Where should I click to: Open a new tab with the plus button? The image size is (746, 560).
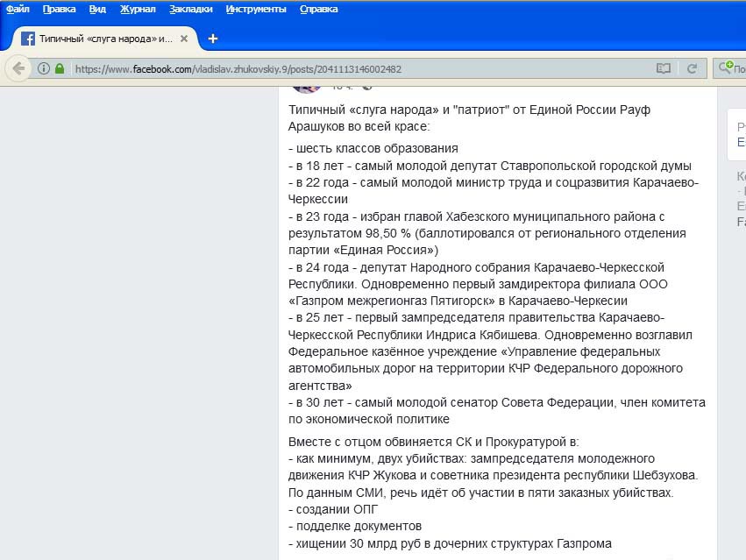(213, 39)
